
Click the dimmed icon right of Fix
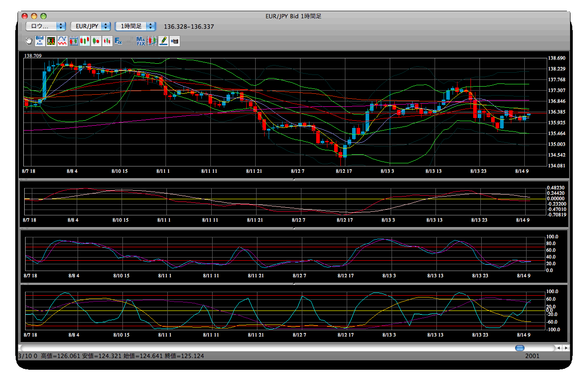(130, 41)
